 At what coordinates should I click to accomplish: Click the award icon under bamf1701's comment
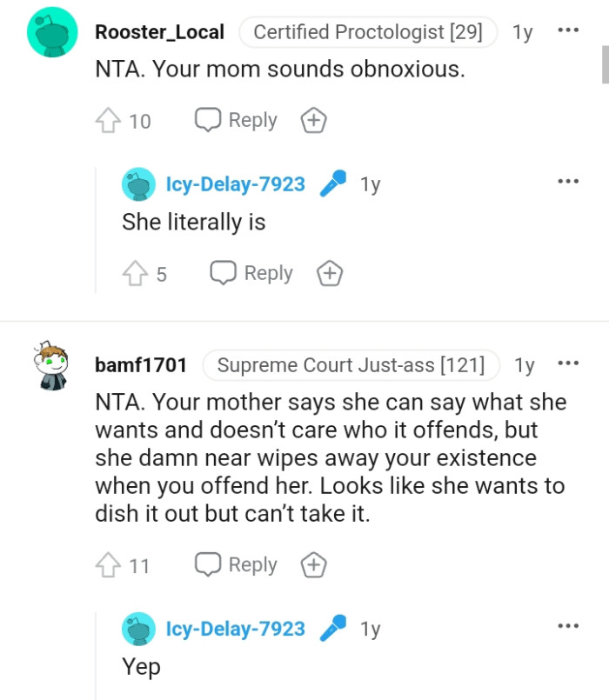click(x=313, y=564)
